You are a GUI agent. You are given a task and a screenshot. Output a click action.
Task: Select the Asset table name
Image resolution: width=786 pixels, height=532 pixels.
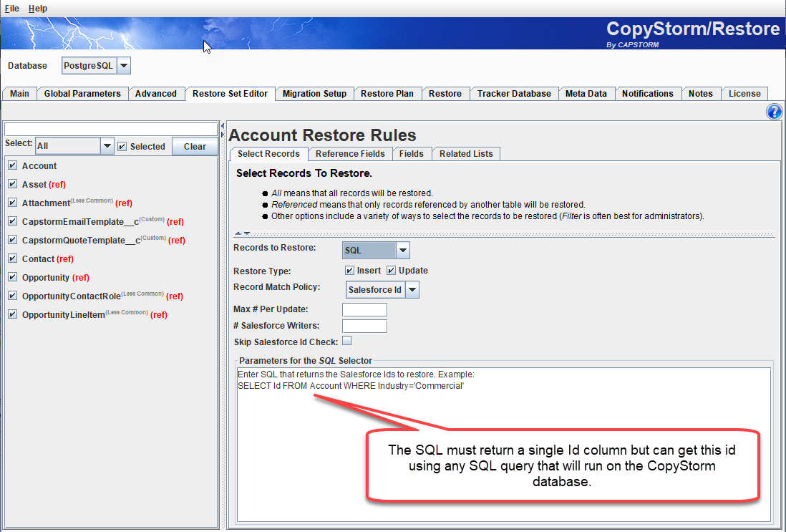(34, 185)
